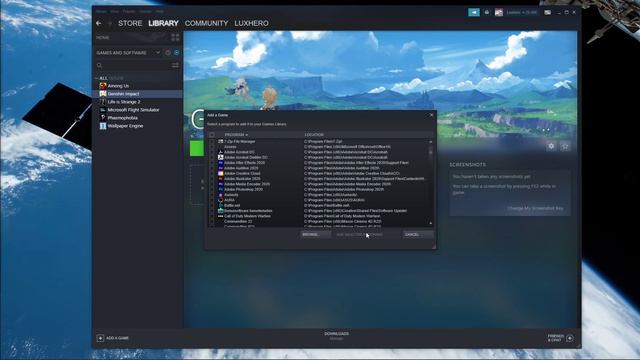
Task: Select Genshin Impact in the library list
Action: 138,94
